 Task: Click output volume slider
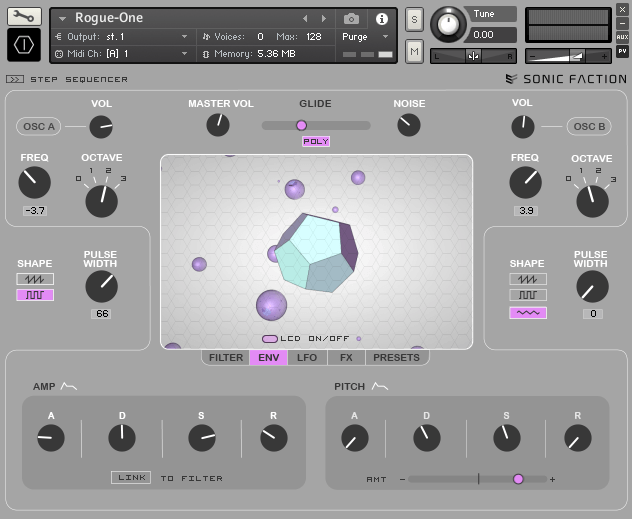pyautogui.click(x=568, y=56)
